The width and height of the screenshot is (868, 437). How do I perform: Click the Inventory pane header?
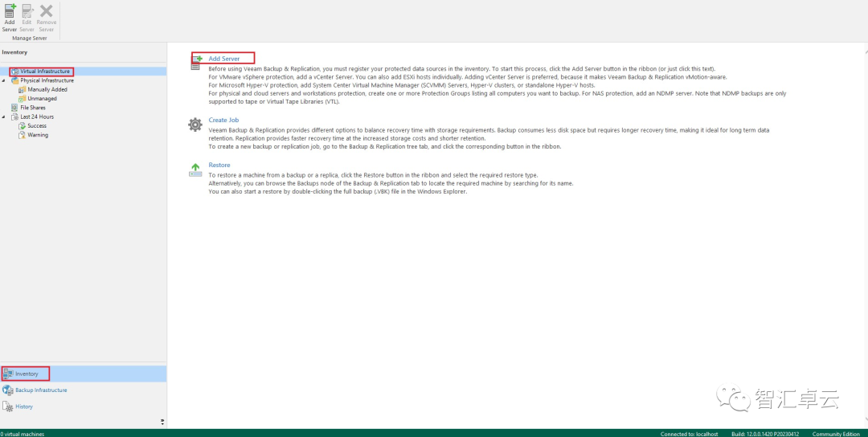click(14, 52)
